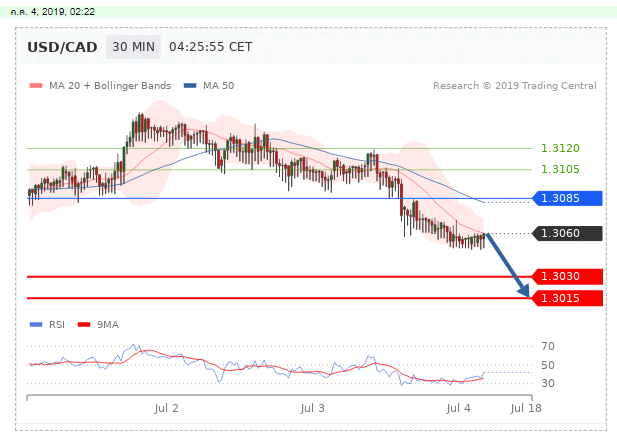Click the USD/CAD pair title
This screenshot has height=438, width=617.
pyautogui.click(x=62, y=47)
